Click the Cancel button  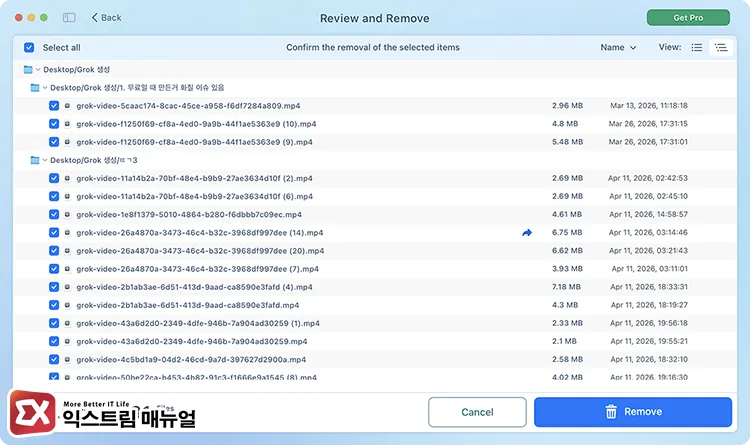477,412
